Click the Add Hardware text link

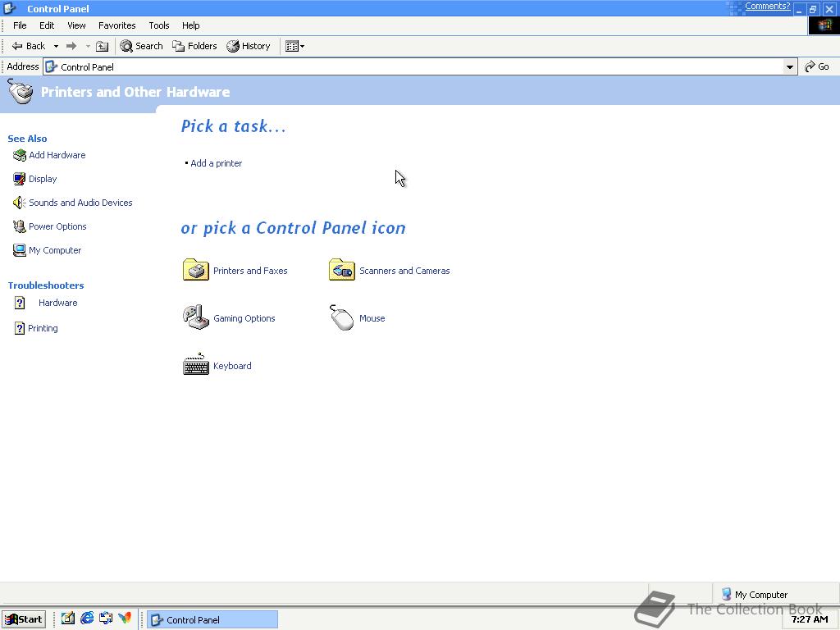[57, 155]
